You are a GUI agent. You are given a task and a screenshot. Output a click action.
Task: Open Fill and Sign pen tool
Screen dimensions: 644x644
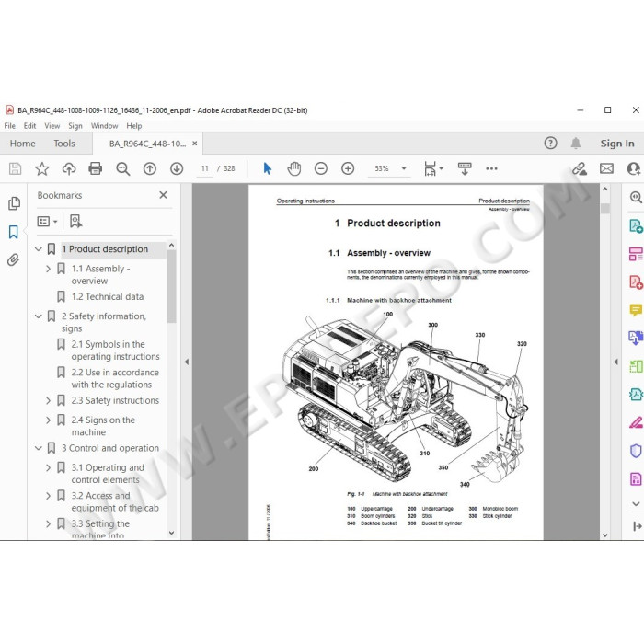636,422
